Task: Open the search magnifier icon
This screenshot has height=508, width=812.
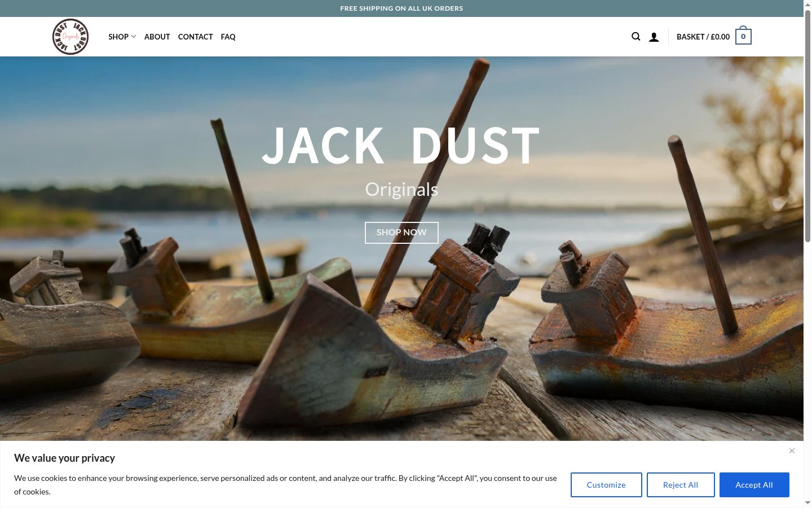Action: [x=636, y=37]
